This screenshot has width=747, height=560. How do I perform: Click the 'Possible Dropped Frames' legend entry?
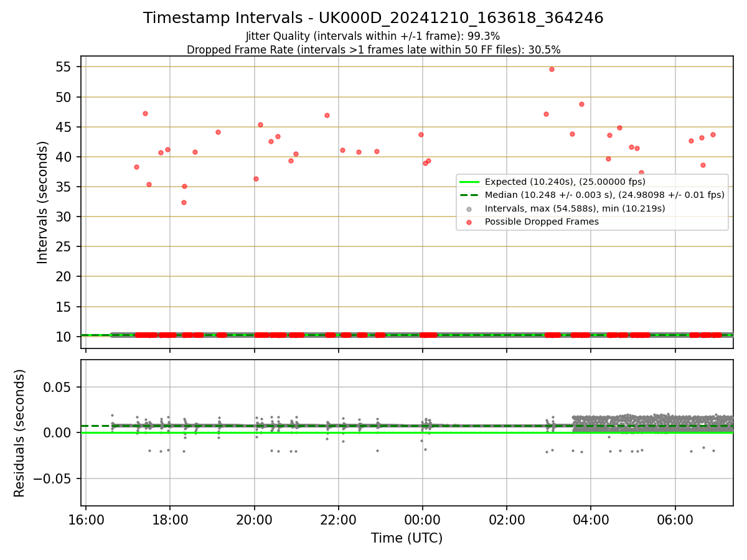(542, 222)
